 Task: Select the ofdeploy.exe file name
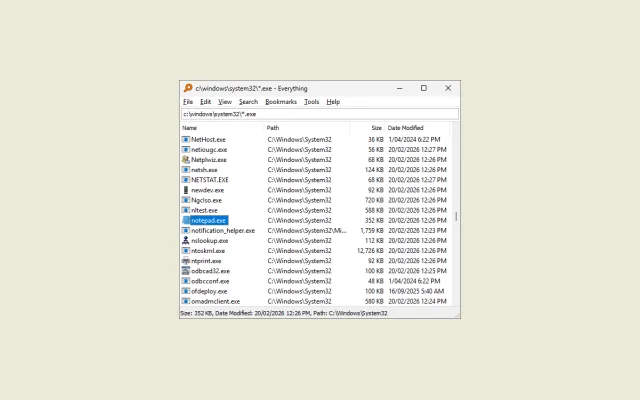coord(209,291)
